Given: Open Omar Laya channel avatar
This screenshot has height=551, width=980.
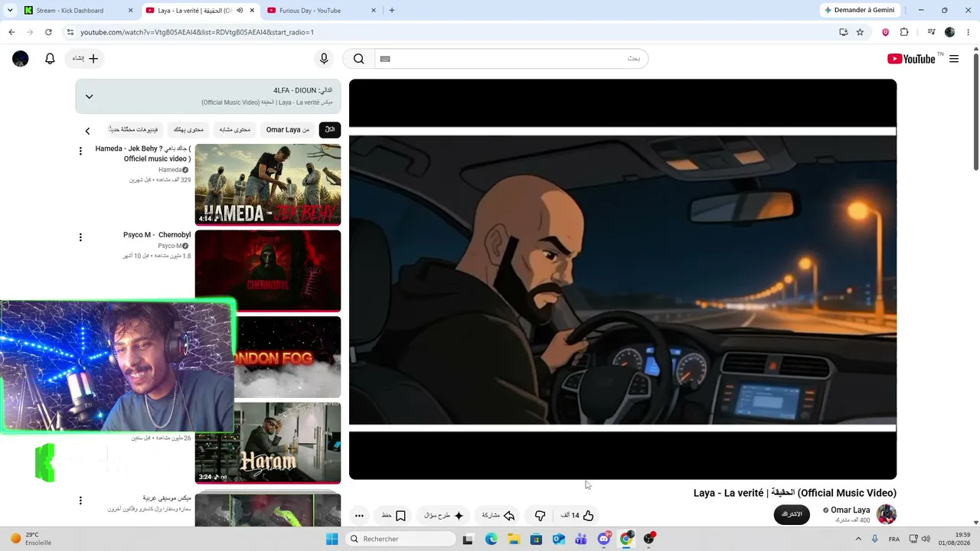Looking at the screenshot, I should point(887,514).
